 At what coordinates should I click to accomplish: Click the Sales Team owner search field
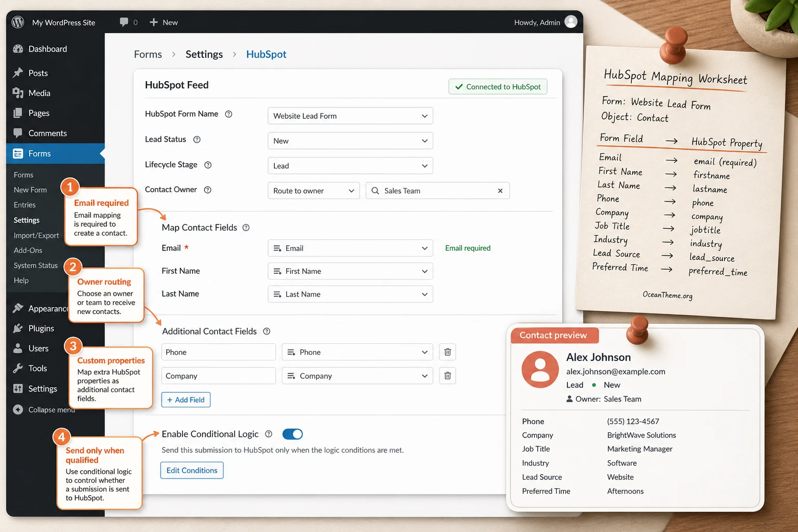[437, 191]
